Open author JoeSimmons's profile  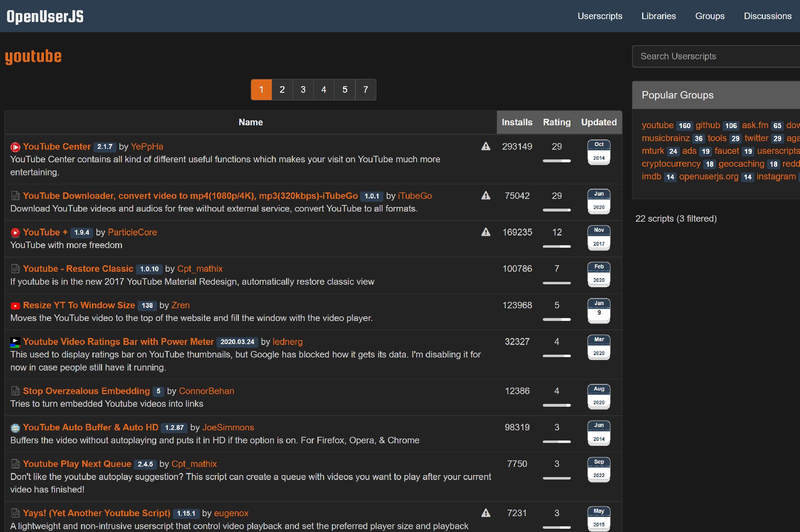pyautogui.click(x=228, y=427)
